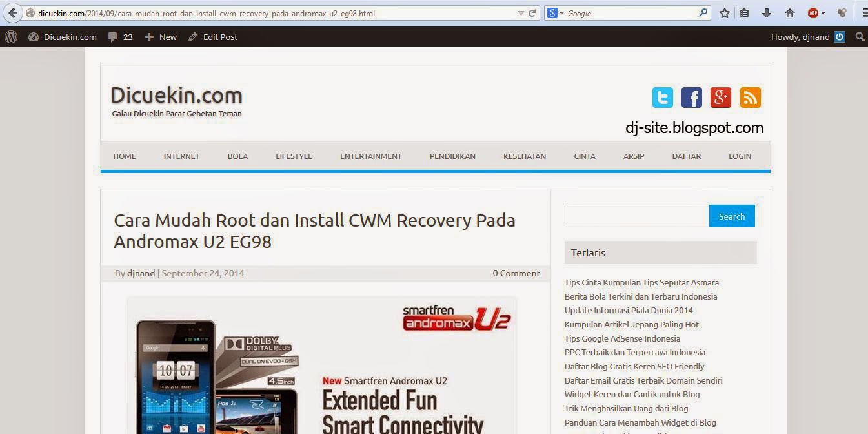Screen dimensions: 868x434
Task: Open the Google Plus social icon
Action: pyautogui.click(x=721, y=98)
